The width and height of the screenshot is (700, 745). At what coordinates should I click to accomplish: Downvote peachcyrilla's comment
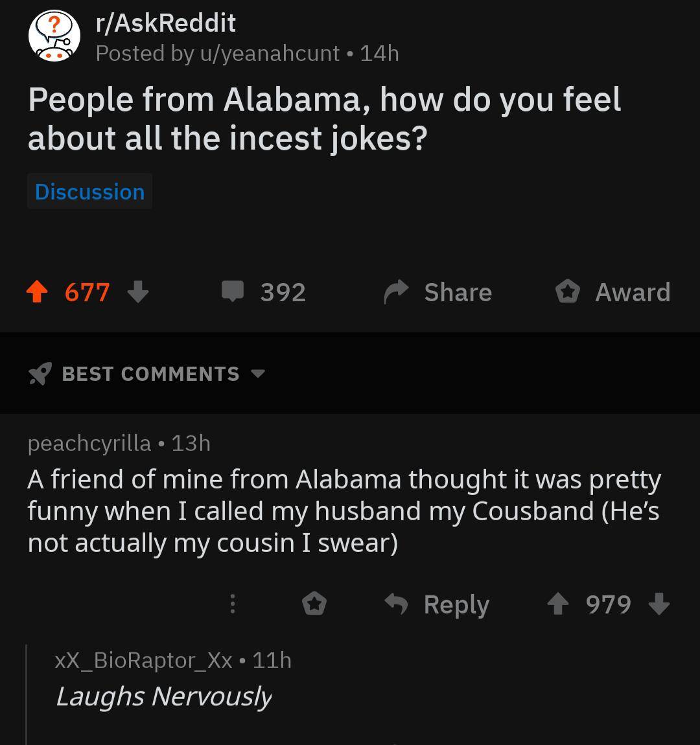[x=660, y=605]
